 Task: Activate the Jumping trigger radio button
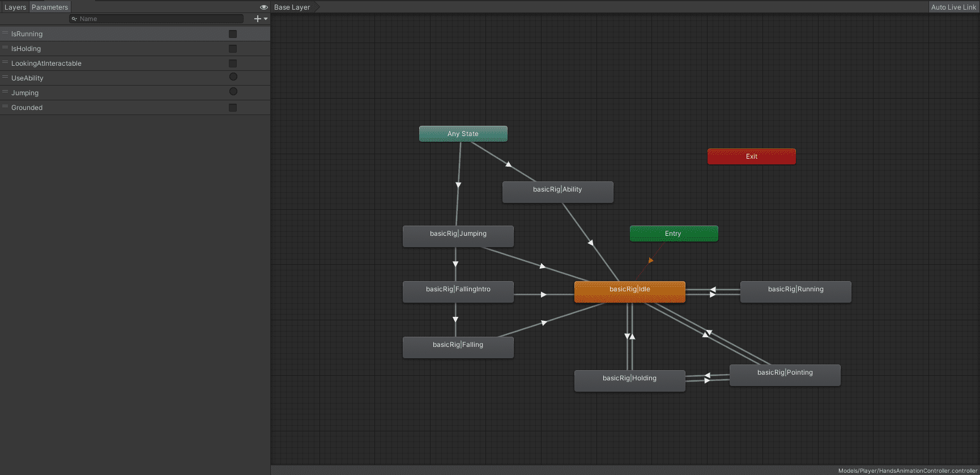coord(233,92)
